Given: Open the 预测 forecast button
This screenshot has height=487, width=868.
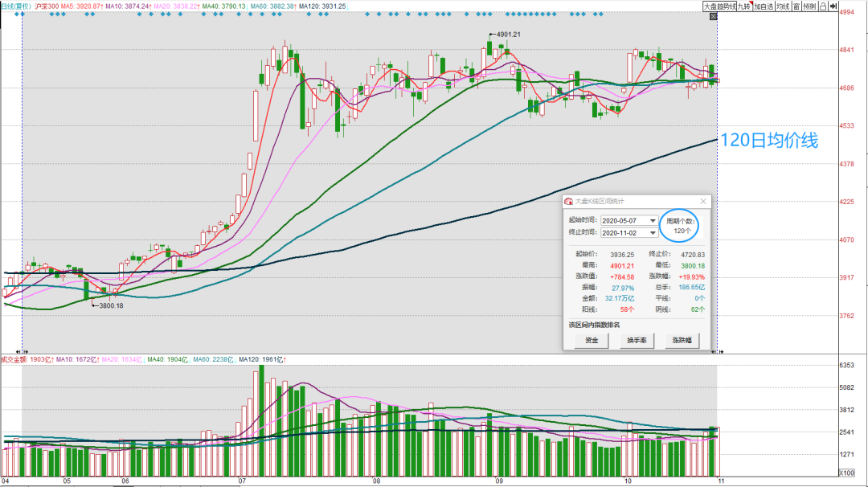Looking at the screenshot, I should 809,6.
